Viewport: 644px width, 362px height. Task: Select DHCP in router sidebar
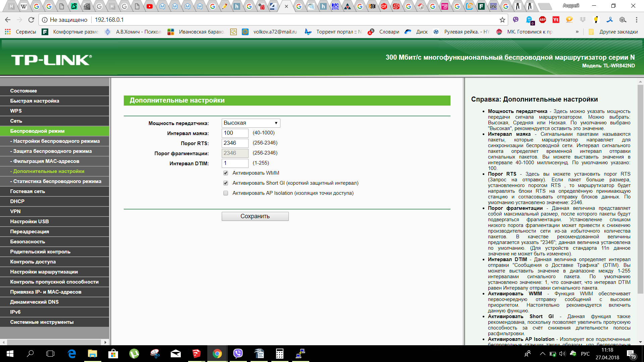(17, 201)
